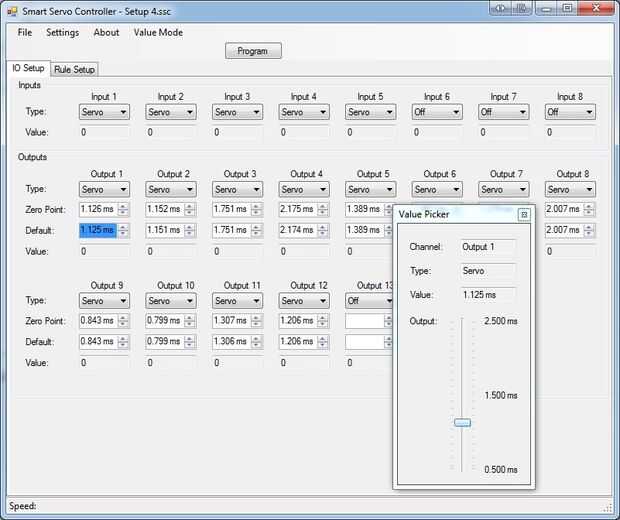Viewport: 620px width, 520px height.
Task: Switch to the Rule Setup tab
Action: pyautogui.click(x=74, y=70)
